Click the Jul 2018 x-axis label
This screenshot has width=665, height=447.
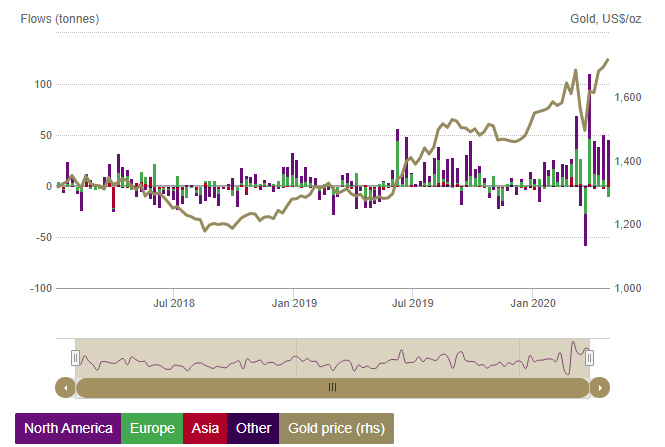click(x=173, y=302)
